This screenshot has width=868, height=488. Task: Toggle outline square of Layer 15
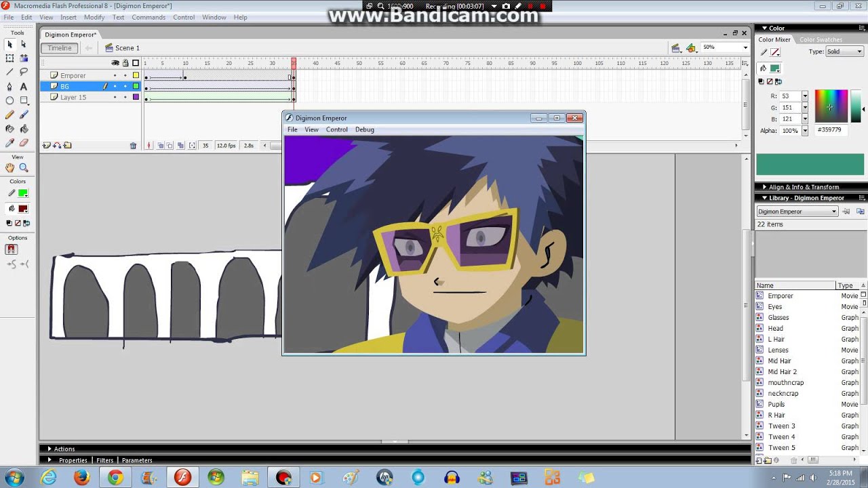(136, 98)
